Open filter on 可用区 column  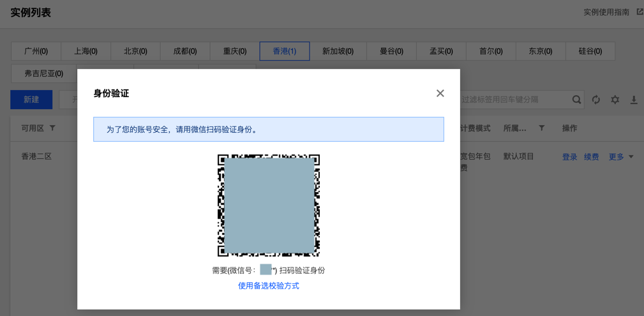coord(52,128)
